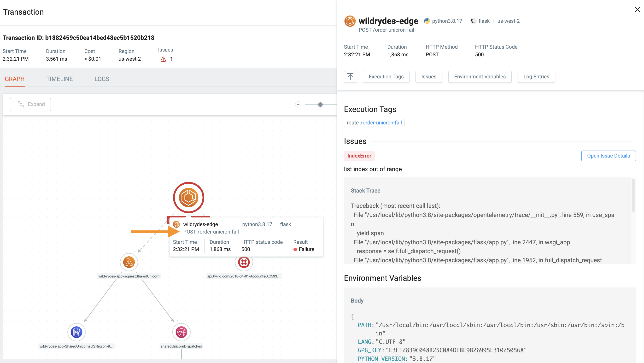Viewport: 644px width, 363px height.
Task: Click the wildrydes-edge root node icon
Action: [x=188, y=198]
